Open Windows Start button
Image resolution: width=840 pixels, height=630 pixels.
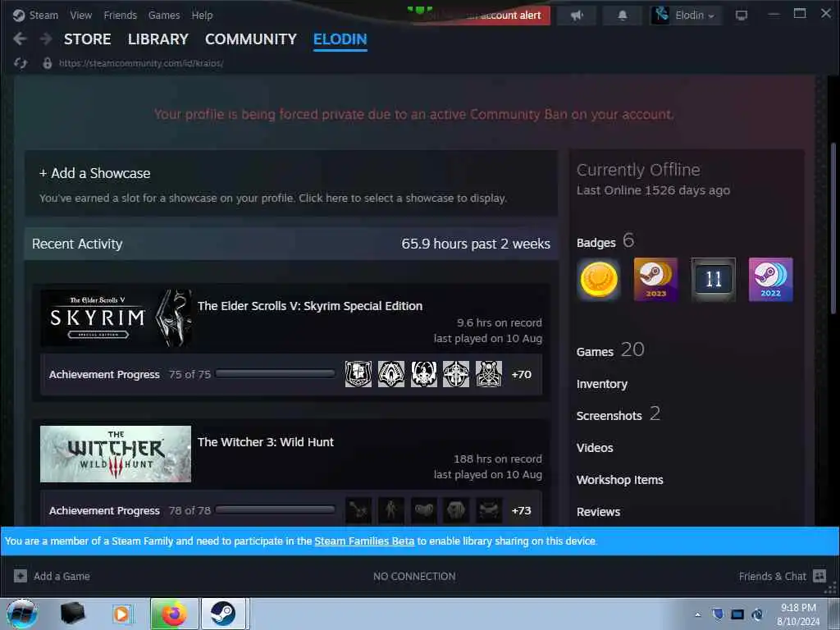click(22, 614)
